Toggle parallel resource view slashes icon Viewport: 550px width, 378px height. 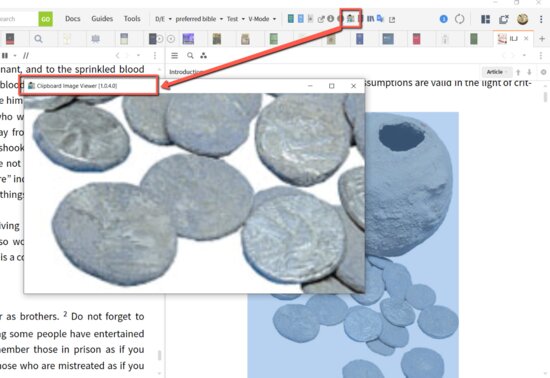(x=26, y=55)
